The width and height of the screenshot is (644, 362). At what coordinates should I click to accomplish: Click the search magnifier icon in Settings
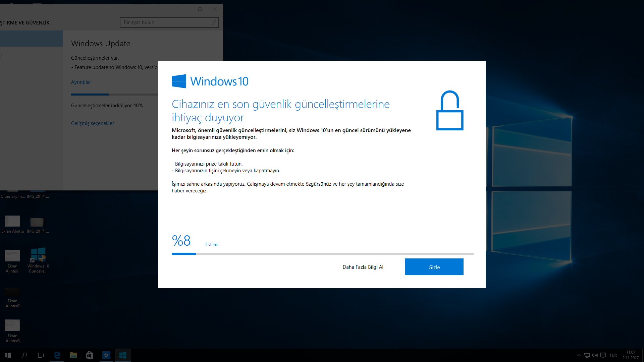(x=214, y=22)
